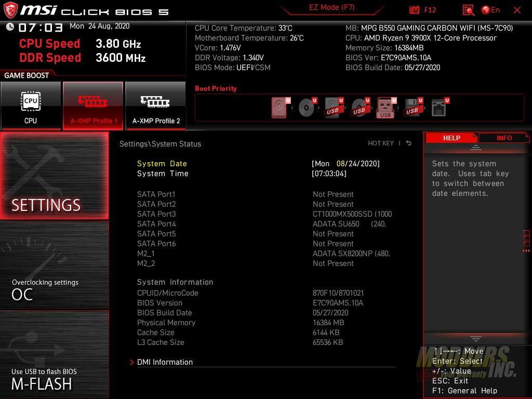Toggle A-XMP Profile 1
532x399 pixels.
pos(93,105)
